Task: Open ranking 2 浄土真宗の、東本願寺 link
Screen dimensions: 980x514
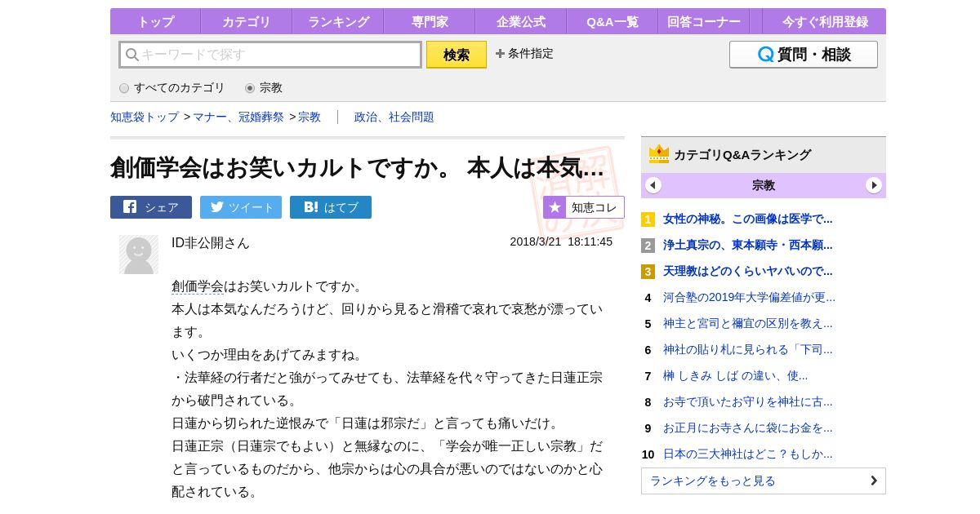Action: click(748, 245)
